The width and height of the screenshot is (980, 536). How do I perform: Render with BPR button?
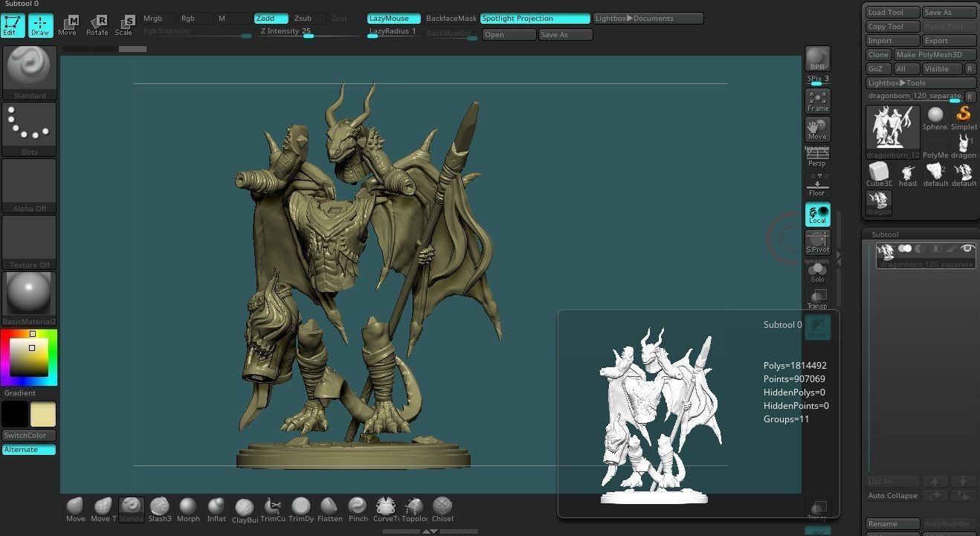818,59
